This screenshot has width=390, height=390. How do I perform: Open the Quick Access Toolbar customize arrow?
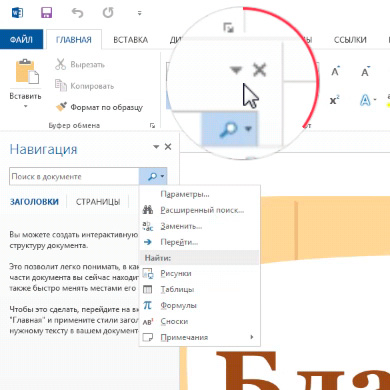point(139,13)
